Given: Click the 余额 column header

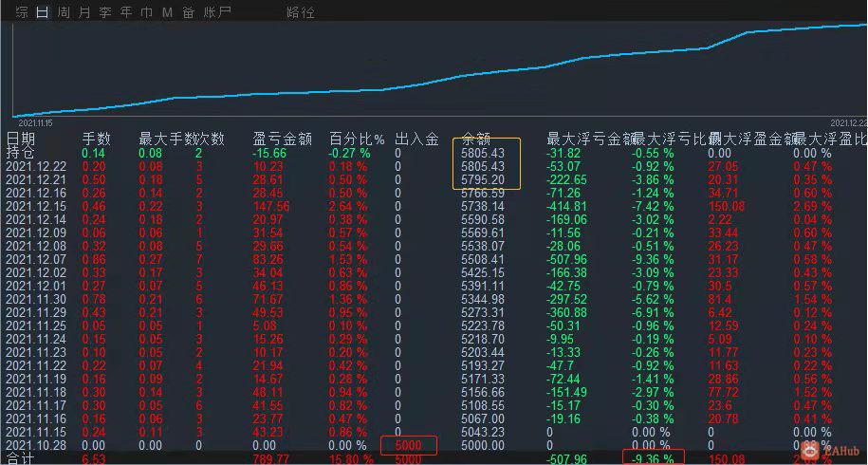Looking at the screenshot, I should (476, 139).
